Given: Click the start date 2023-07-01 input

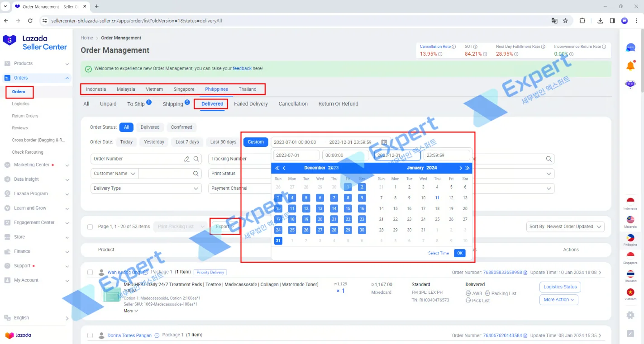Looking at the screenshot, I should point(296,156).
